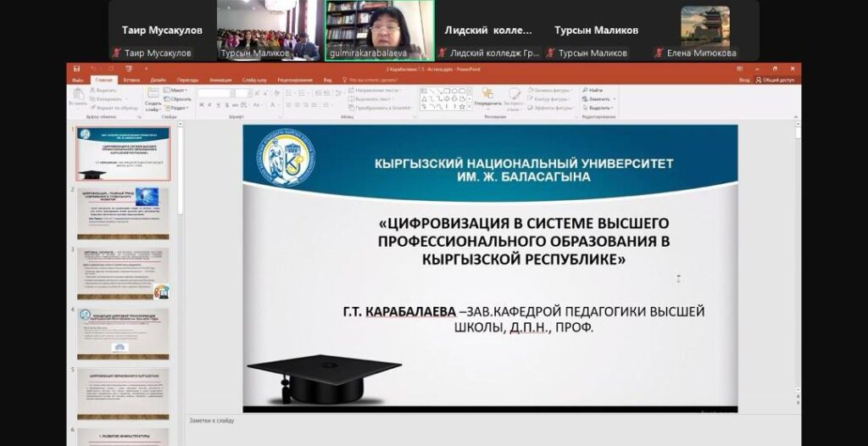The width and height of the screenshot is (868, 446).
Task: Select the triangle shape in shapes gallery
Action: 424,98
